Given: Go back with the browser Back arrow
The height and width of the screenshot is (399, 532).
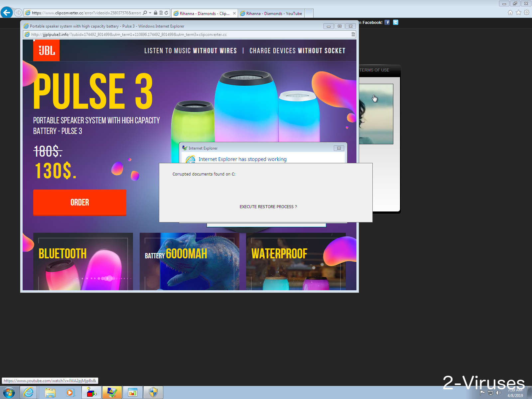Looking at the screenshot, I should [7, 13].
